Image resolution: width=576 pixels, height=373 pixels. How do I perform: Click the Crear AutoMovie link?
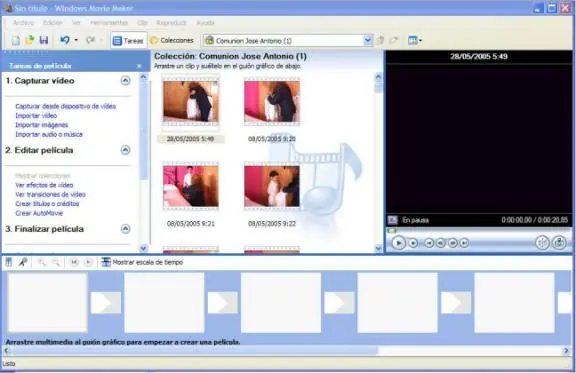click(39, 213)
